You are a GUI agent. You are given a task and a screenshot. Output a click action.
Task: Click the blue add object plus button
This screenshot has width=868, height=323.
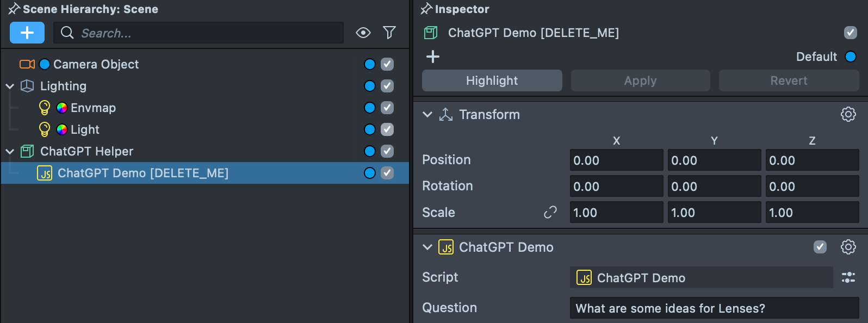27,33
